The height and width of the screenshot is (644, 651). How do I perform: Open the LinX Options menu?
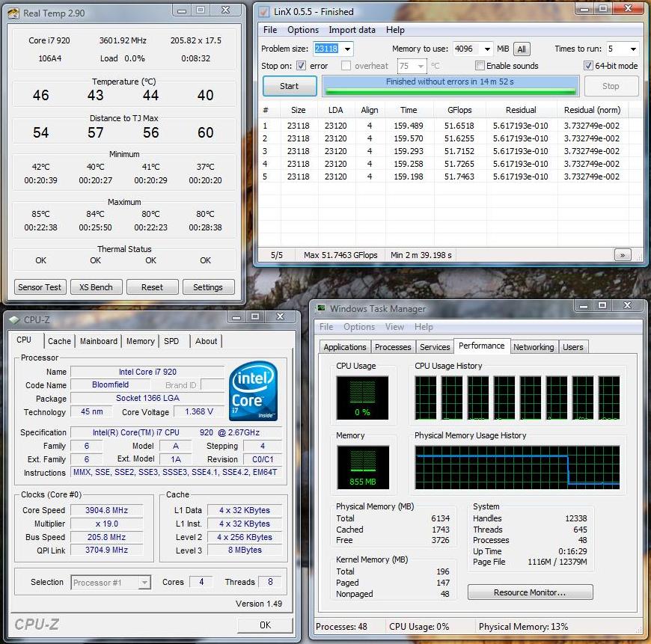[x=303, y=30]
